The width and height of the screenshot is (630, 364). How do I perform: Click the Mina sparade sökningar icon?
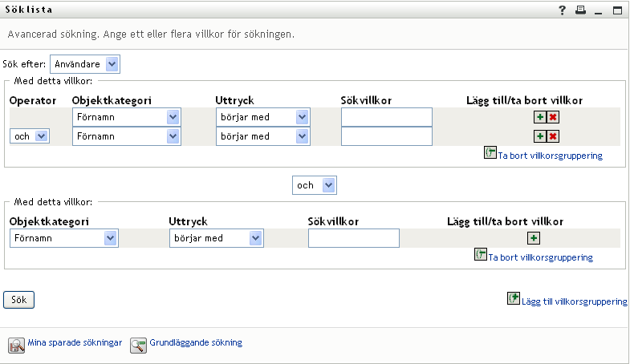[x=17, y=345]
